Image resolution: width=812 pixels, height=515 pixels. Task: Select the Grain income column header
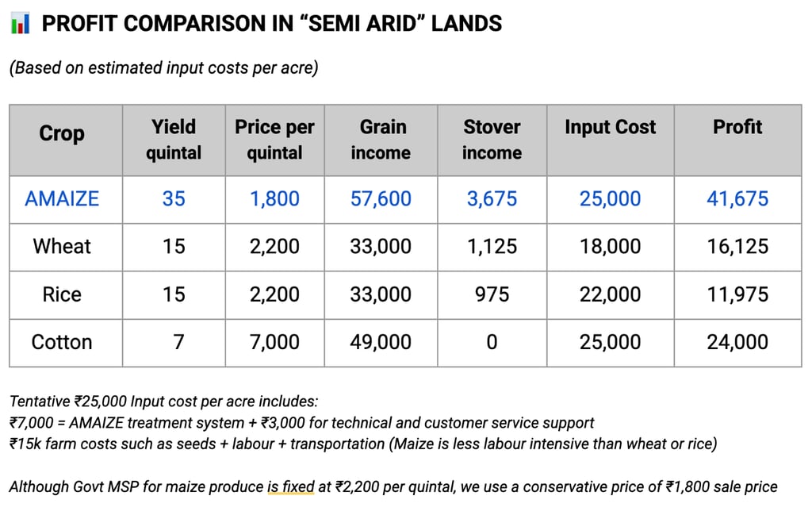[381, 139]
